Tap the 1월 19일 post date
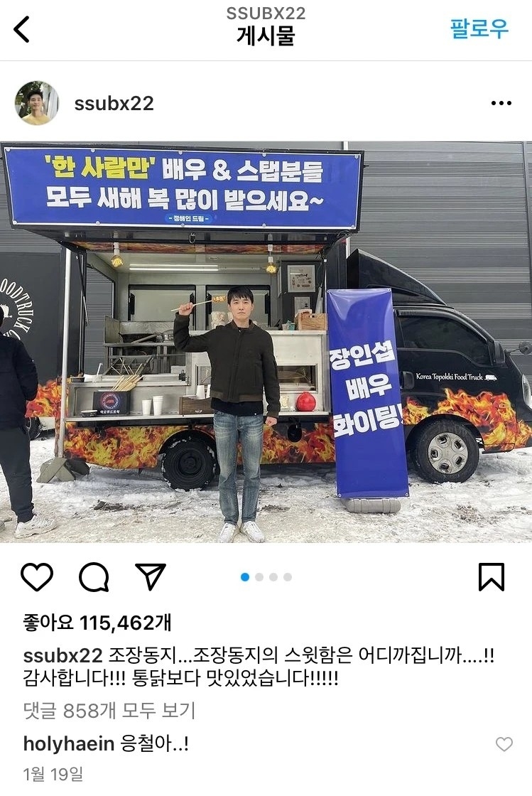Viewport: 532px width, 796px height. [53, 774]
